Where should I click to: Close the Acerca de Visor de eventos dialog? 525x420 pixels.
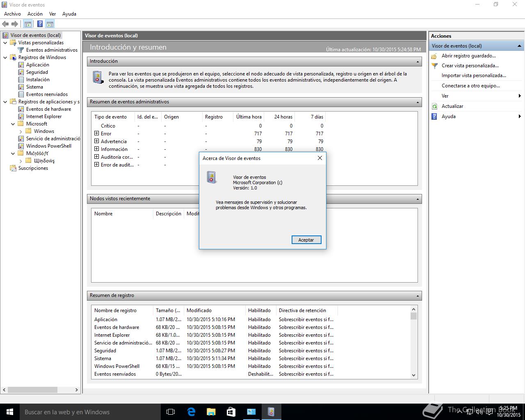point(320,158)
